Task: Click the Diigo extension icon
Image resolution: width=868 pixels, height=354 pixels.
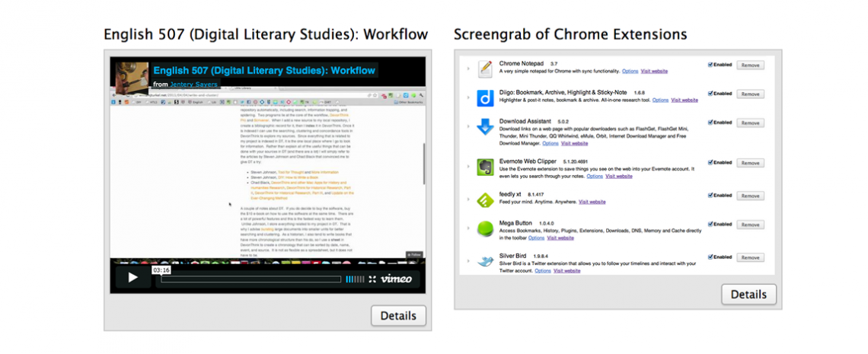Action: coord(485,97)
